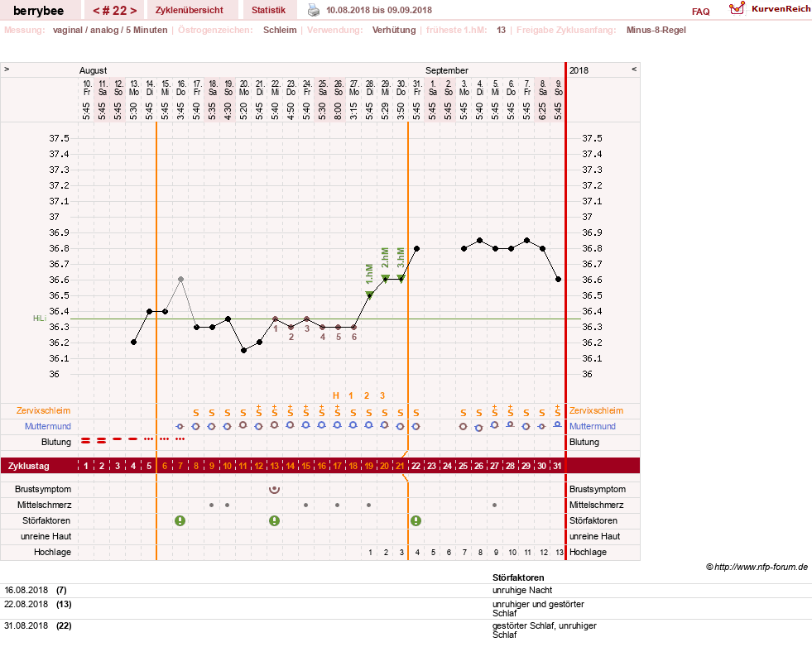Open the Zyklenübersicht tab
Image resolution: width=812 pixels, height=666 pixels.
tap(190, 11)
